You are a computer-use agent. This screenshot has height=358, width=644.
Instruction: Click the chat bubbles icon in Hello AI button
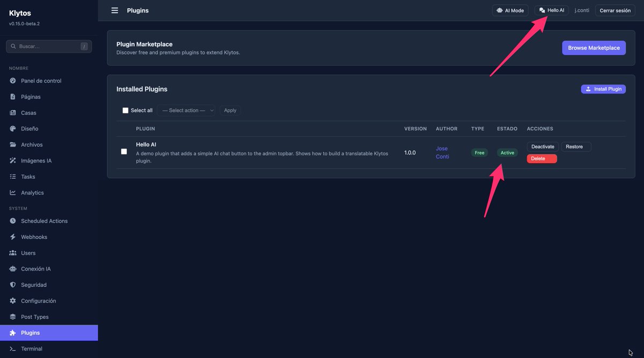pyautogui.click(x=542, y=10)
